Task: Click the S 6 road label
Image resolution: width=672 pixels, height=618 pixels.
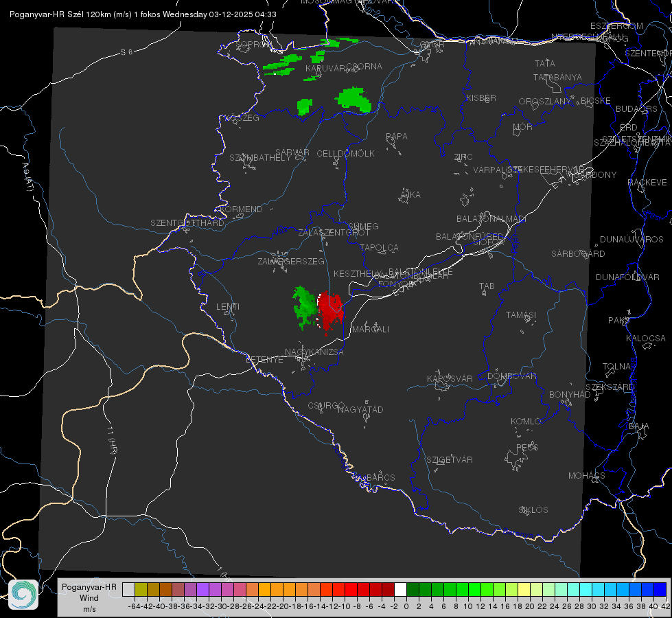Action: [x=126, y=52]
